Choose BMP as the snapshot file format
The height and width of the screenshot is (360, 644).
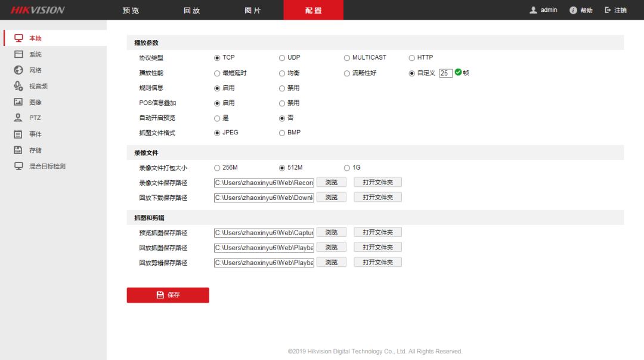282,133
